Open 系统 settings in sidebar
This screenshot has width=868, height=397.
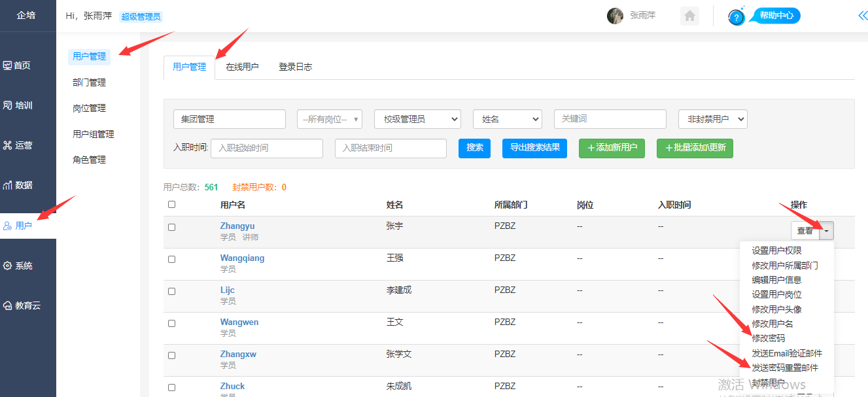coord(18,266)
